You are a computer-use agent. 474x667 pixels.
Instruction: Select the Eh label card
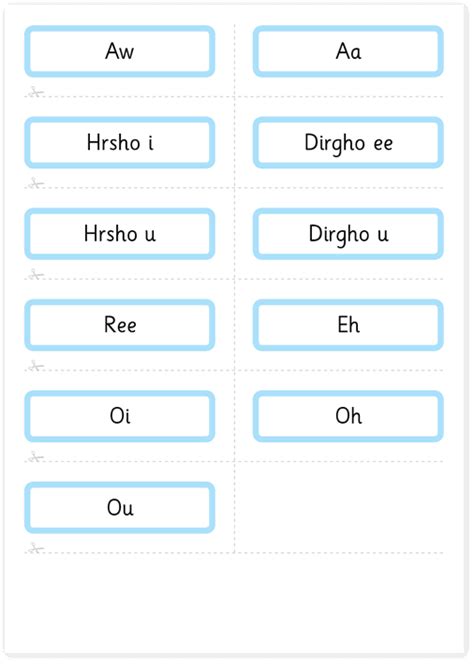(x=348, y=325)
